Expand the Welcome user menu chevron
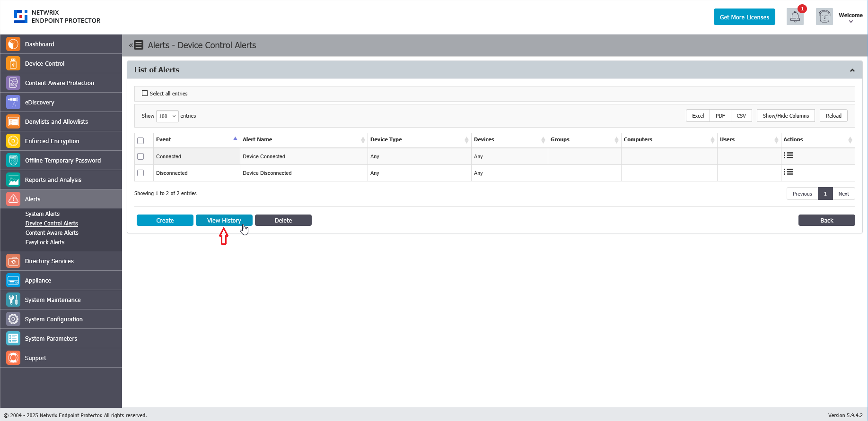The height and width of the screenshot is (421, 868). click(x=851, y=22)
